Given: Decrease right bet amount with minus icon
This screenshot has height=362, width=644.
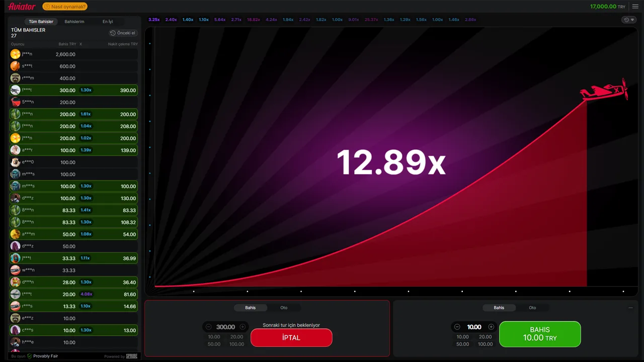Looking at the screenshot, I should point(457,327).
